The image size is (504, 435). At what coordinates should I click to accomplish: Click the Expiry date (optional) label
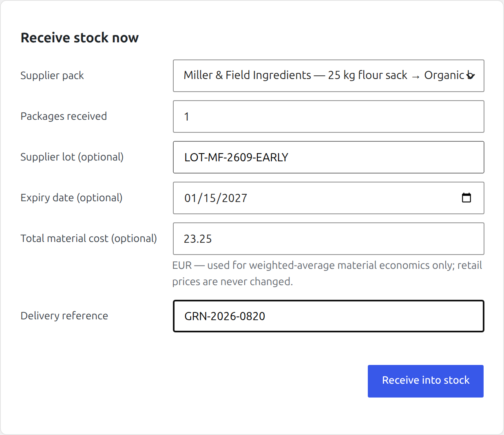(x=71, y=198)
